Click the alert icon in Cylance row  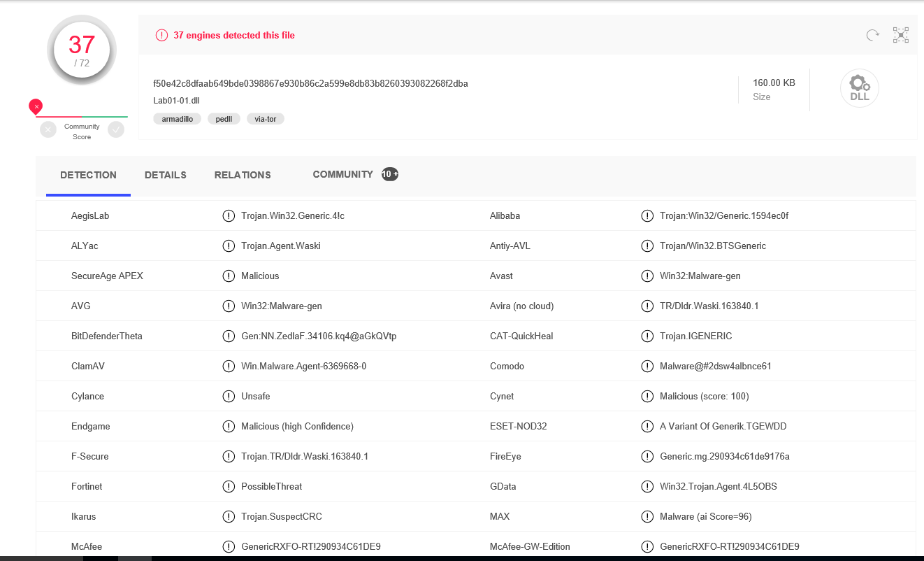pos(229,396)
